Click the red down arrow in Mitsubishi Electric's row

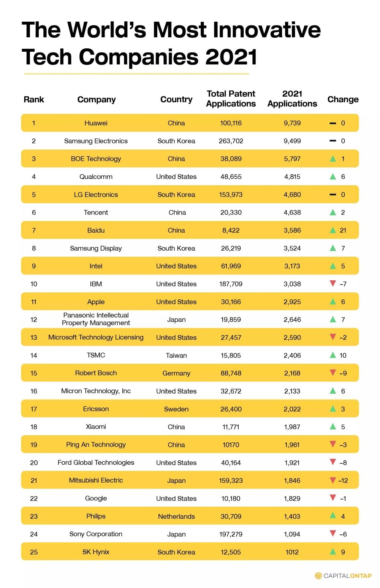point(333,480)
